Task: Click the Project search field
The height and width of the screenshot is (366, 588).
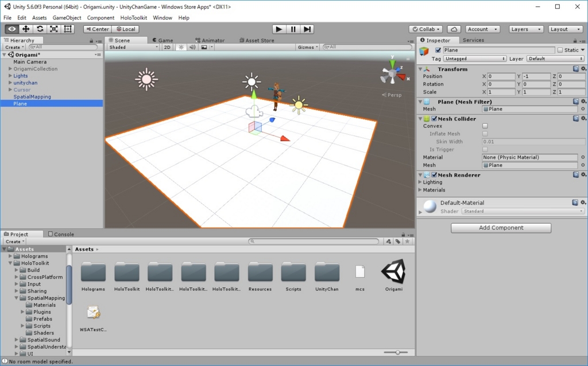Action: (x=314, y=242)
